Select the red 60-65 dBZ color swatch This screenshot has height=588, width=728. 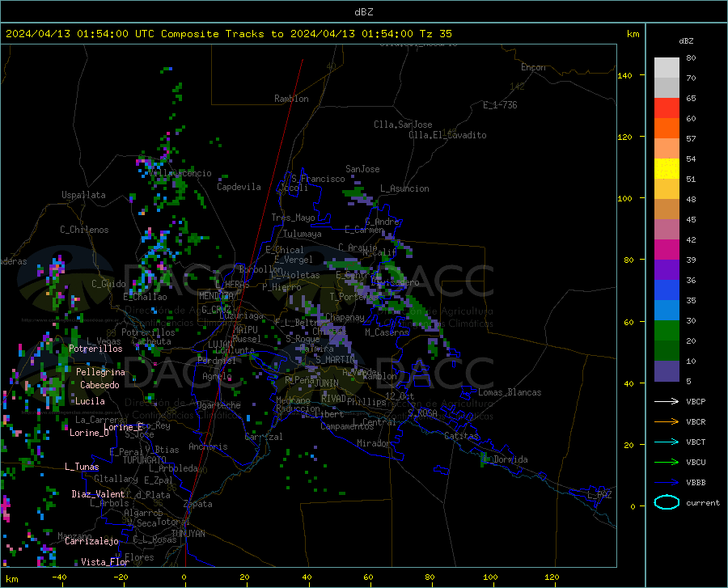[x=667, y=108]
